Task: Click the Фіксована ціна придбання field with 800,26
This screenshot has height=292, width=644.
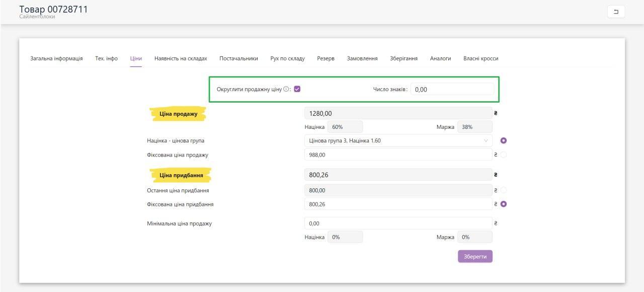Action: click(398, 204)
